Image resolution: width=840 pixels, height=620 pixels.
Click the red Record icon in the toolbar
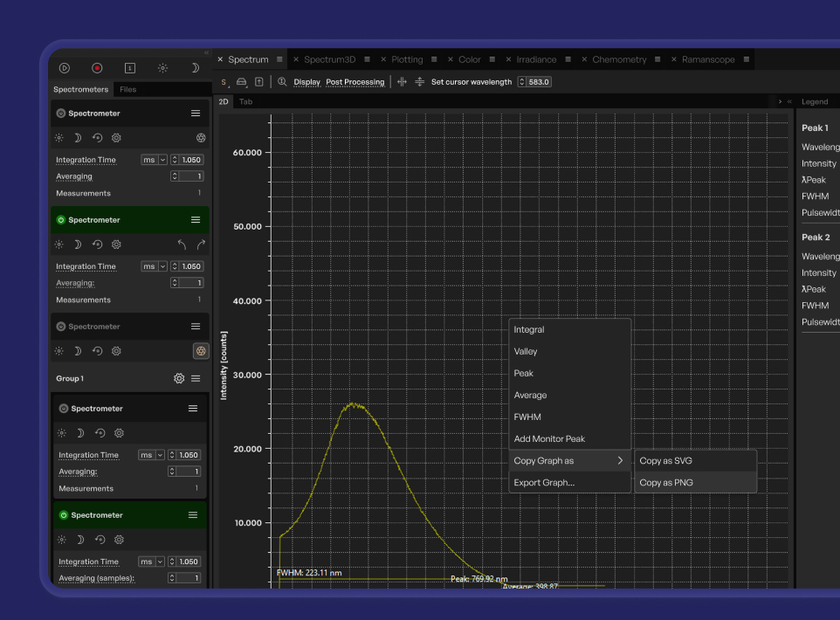pyautogui.click(x=97, y=66)
